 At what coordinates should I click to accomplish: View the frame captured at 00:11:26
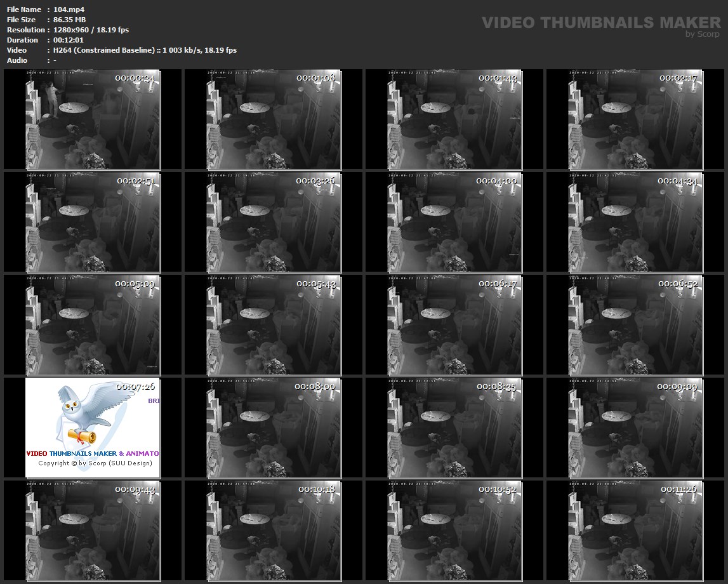click(635, 531)
